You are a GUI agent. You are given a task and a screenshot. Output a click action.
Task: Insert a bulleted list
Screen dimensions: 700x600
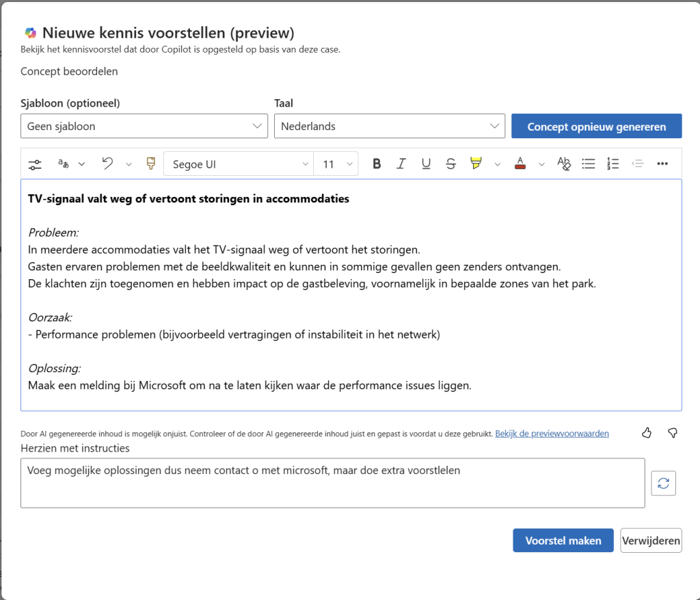[589, 164]
